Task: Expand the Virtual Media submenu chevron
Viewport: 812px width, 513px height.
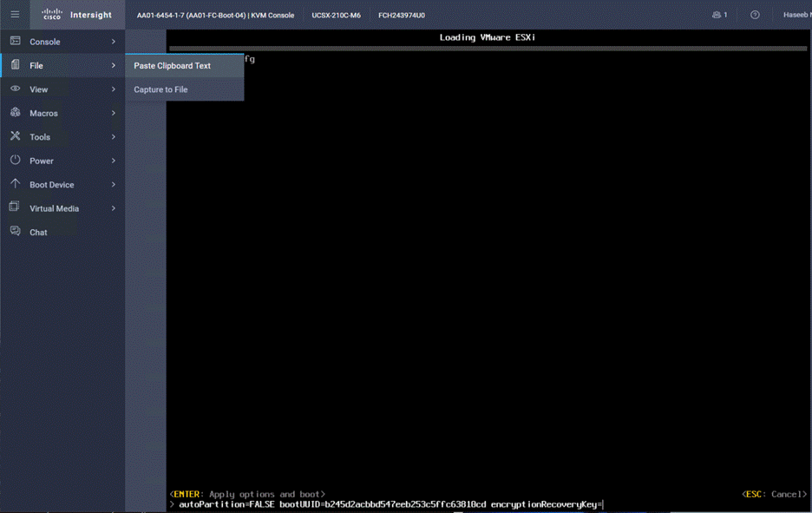Action: point(113,208)
